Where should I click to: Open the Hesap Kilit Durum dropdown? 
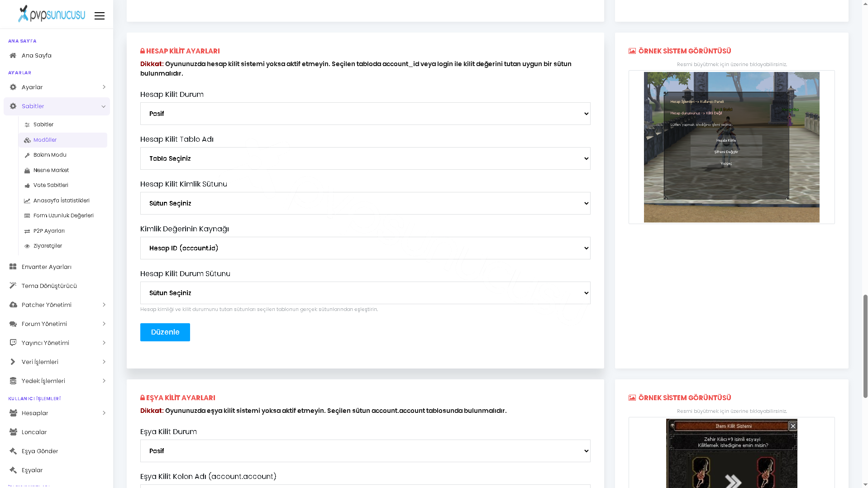point(365,114)
